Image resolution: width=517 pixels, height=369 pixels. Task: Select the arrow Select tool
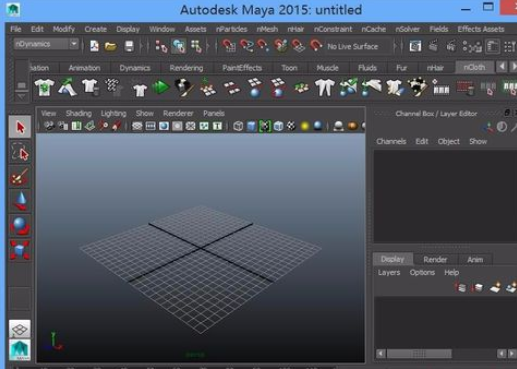[x=20, y=127]
